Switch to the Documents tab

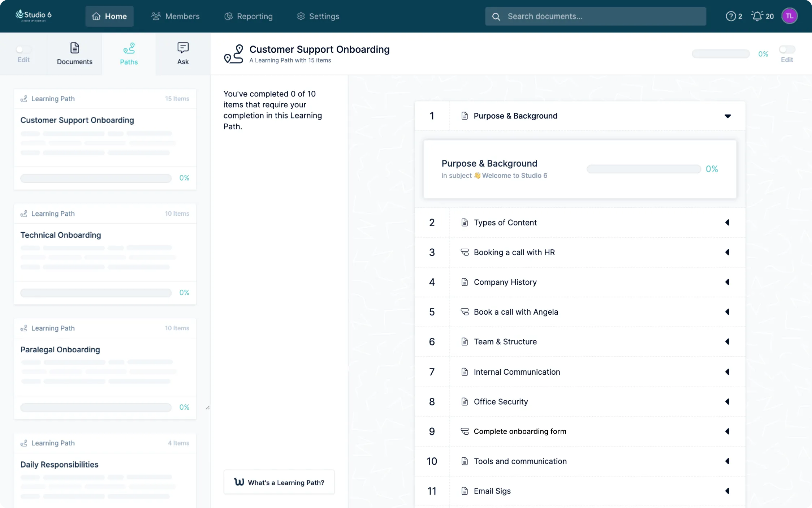click(x=75, y=54)
